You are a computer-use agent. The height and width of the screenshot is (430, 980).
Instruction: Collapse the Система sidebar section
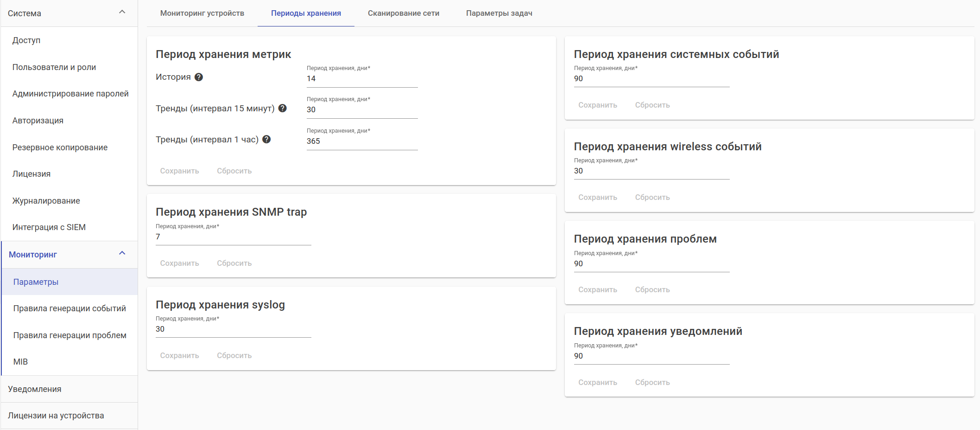(x=122, y=12)
